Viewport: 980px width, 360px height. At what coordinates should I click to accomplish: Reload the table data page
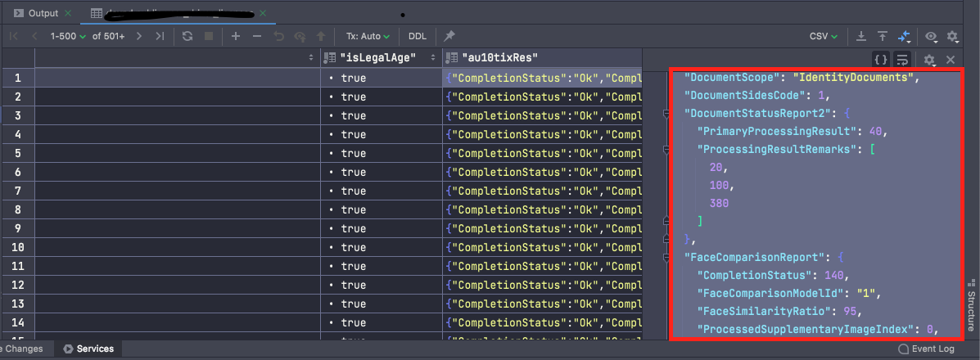(x=187, y=36)
